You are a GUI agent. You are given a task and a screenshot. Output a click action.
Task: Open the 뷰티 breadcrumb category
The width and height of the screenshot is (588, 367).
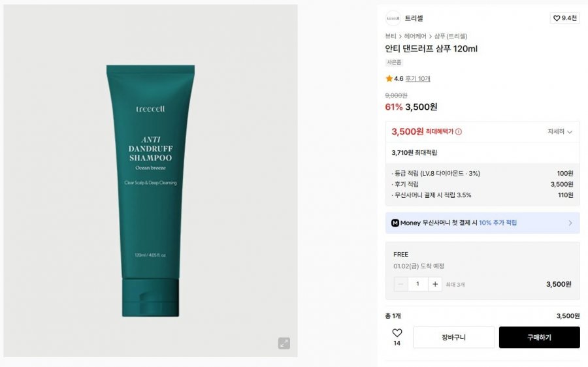click(391, 36)
